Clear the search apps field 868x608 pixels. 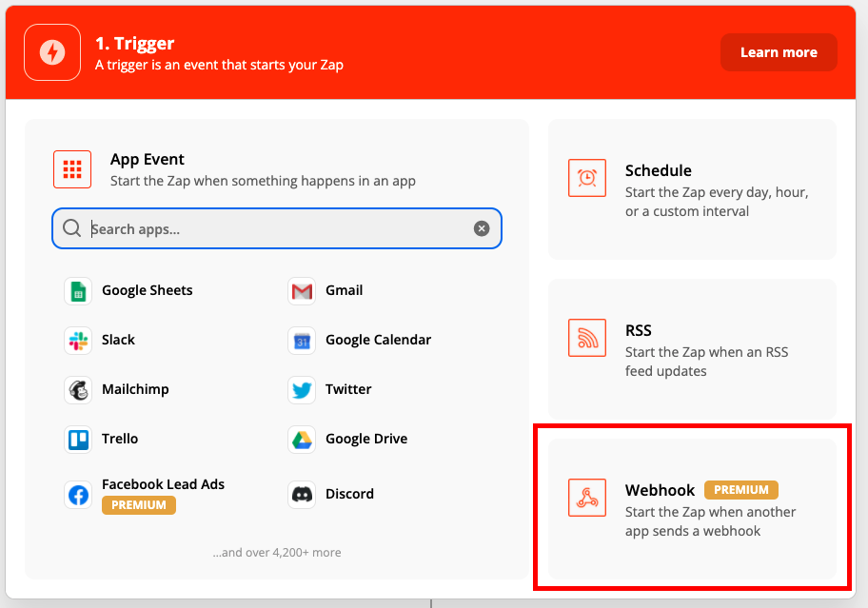coord(482,228)
